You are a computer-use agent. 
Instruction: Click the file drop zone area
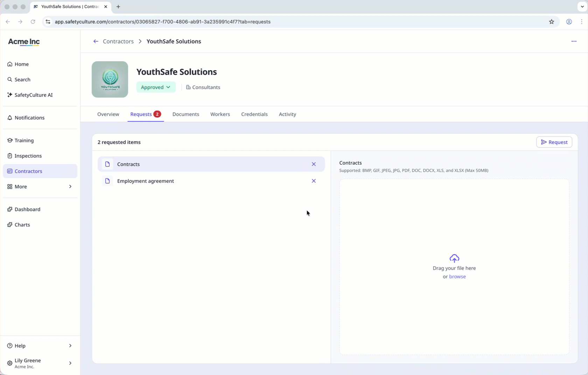tap(454, 267)
